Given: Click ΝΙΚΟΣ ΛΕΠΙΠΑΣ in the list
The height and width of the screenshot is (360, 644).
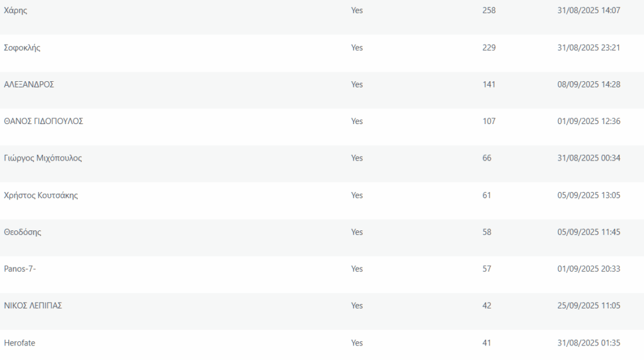Looking at the screenshot, I should point(33,306).
